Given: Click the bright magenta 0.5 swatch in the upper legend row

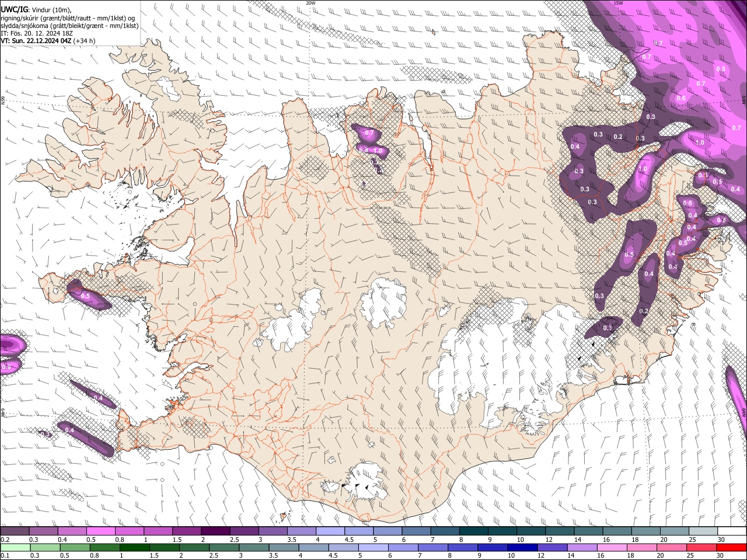Looking at the screenshot, I should [100, 531].
